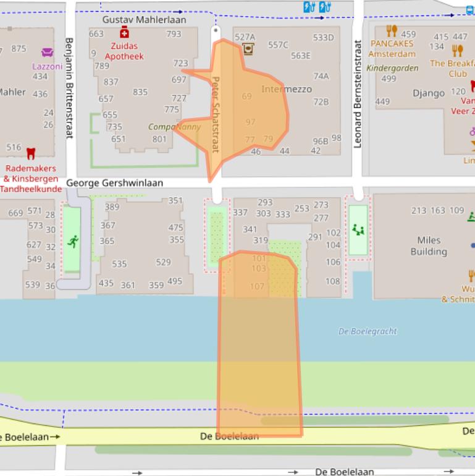Click the CompaNanny label

coord(174,127)
